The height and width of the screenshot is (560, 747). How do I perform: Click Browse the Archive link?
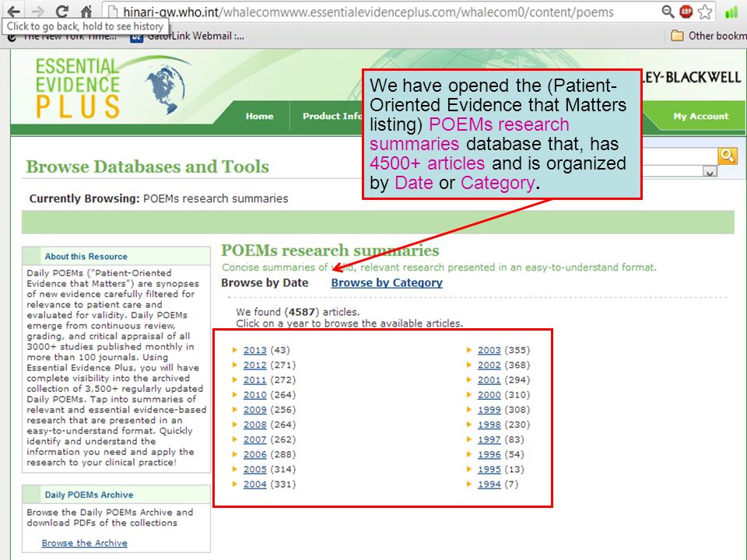tap(84, 543)
